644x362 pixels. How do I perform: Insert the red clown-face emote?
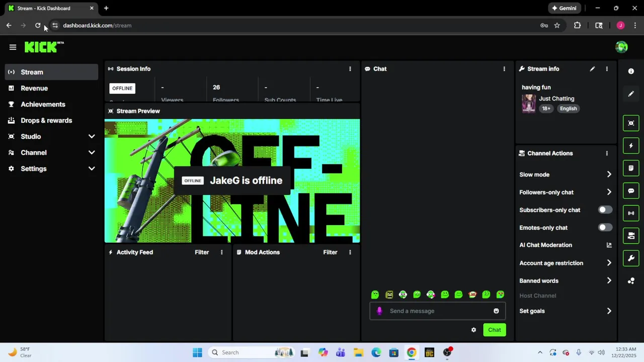(x=472, y=295)
